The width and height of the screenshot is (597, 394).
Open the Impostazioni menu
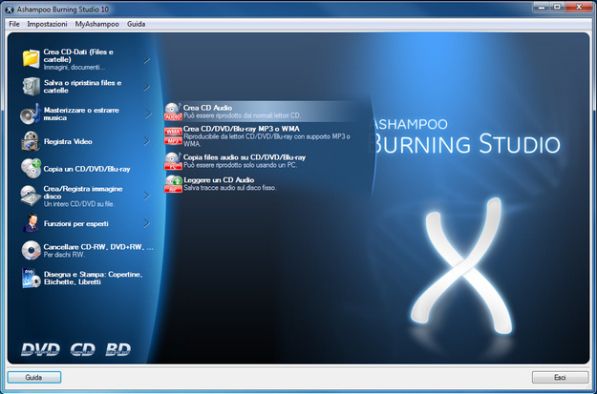point(47,24)
